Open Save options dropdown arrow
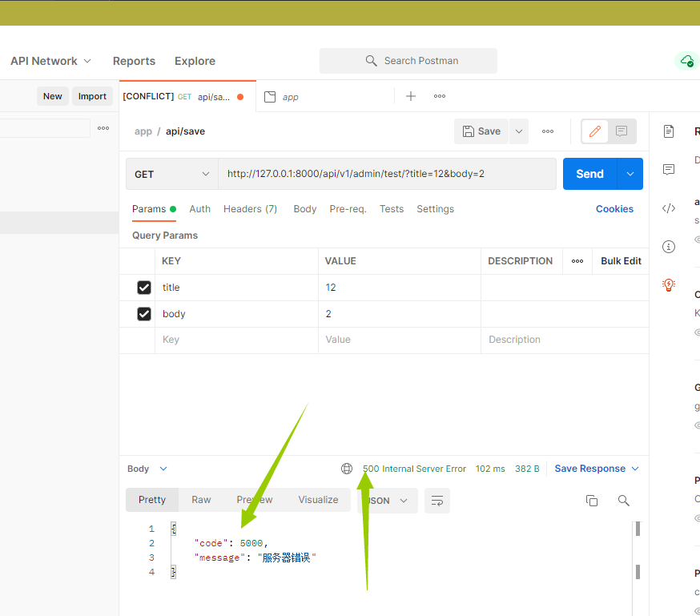The width and height of the screenshot is (700, 616). click(519, 131)
